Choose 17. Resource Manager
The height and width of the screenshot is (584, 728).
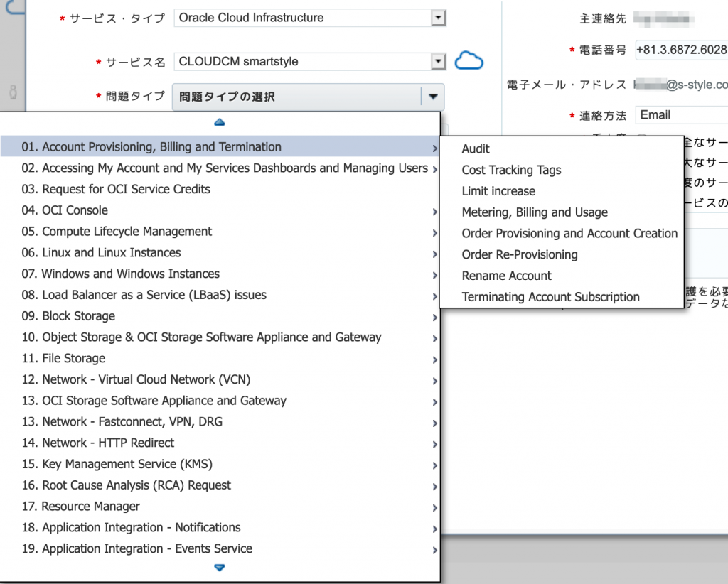[220, 506]
